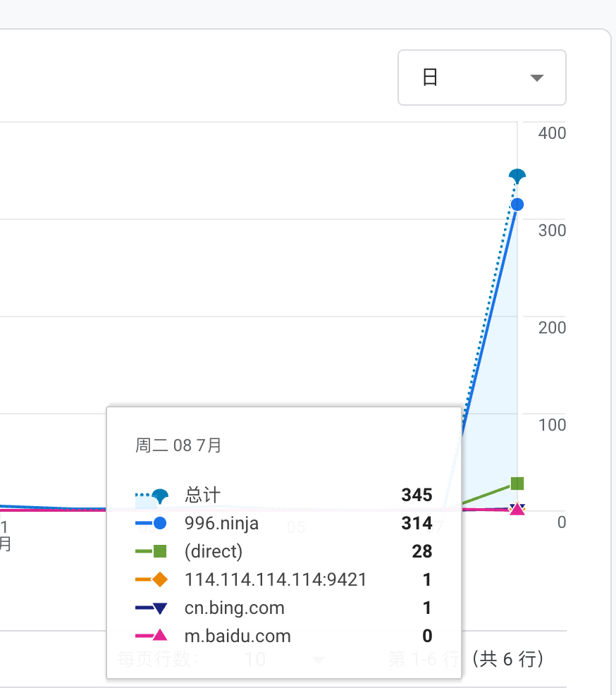Screen dimensions: 616x695
Task: Click the 200 y-axis label
Action: tap(552, 328)
